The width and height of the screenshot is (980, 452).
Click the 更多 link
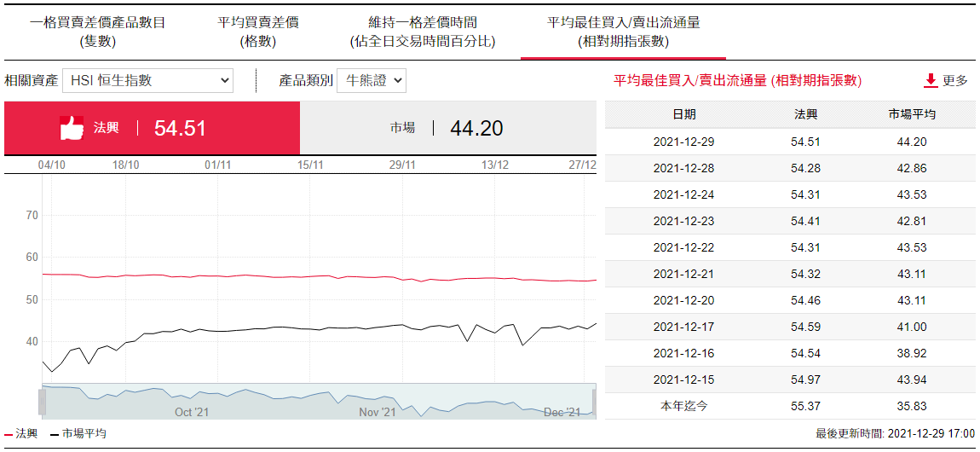(954, 81)
